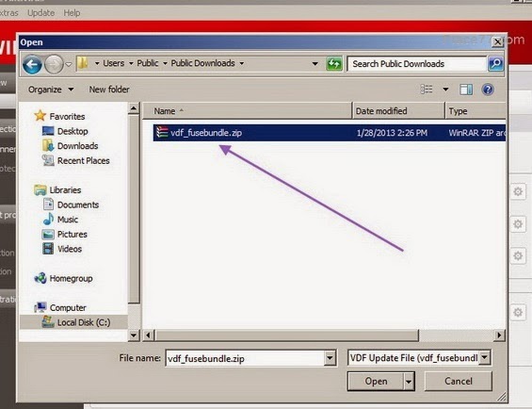
Task: Select Public Downloads in the address path
Action: (x=202, y=63)
